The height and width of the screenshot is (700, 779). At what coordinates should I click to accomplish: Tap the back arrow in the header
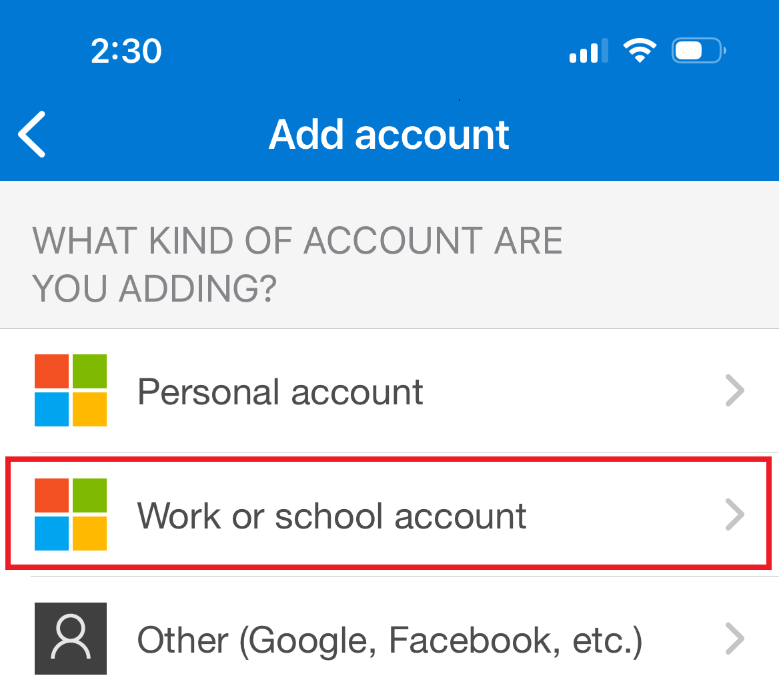point(31,134)
